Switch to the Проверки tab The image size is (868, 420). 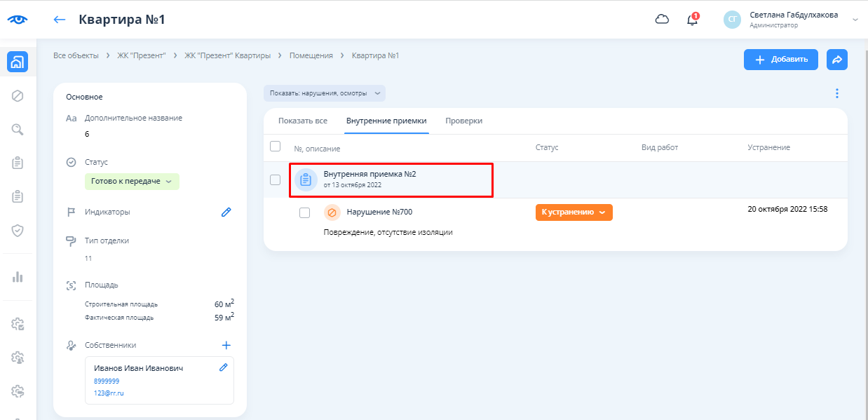(x=463, y=121)
